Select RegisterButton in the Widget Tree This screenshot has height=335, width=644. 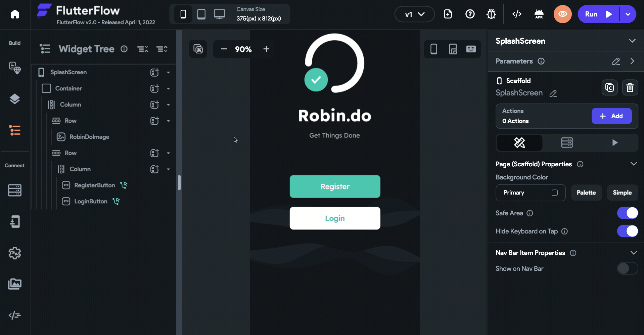94,185
